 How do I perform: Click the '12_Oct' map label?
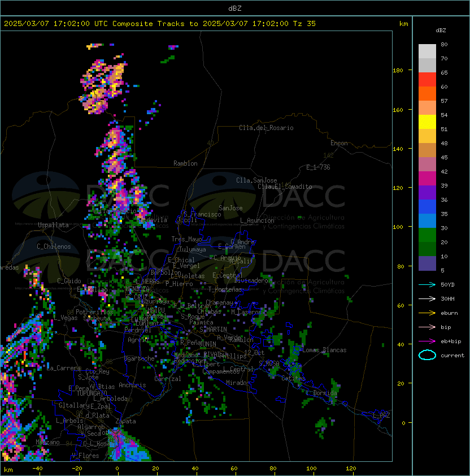click(254, 353)
